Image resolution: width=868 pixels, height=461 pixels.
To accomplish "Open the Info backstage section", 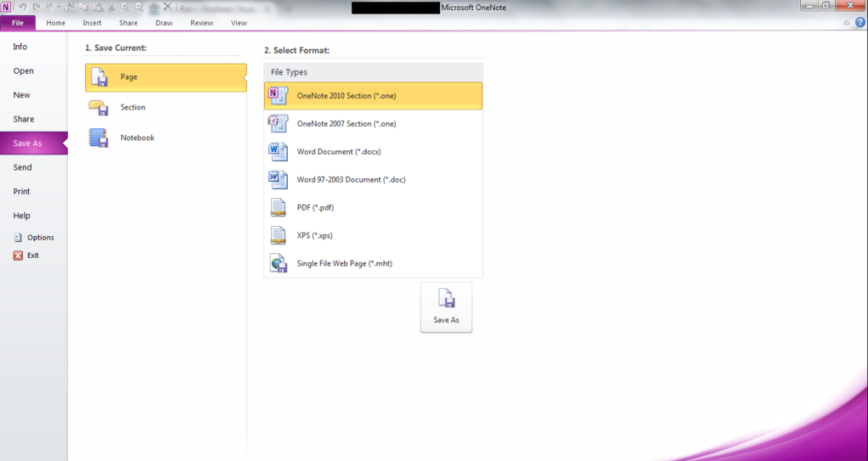I will [34, 47].
